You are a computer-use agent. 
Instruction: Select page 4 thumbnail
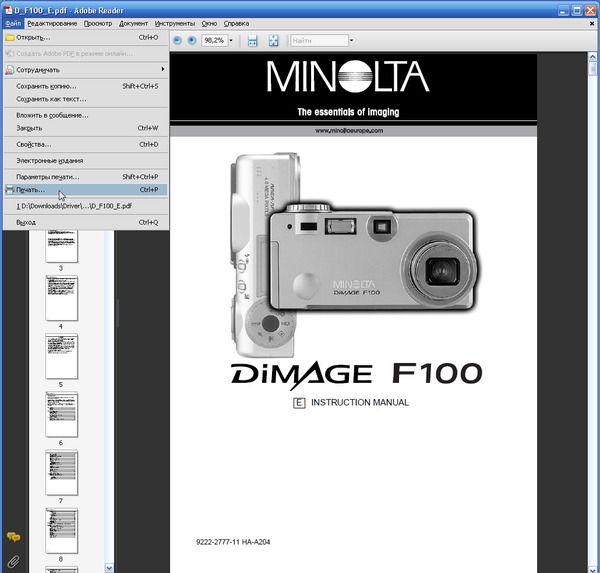coord(61,298)
